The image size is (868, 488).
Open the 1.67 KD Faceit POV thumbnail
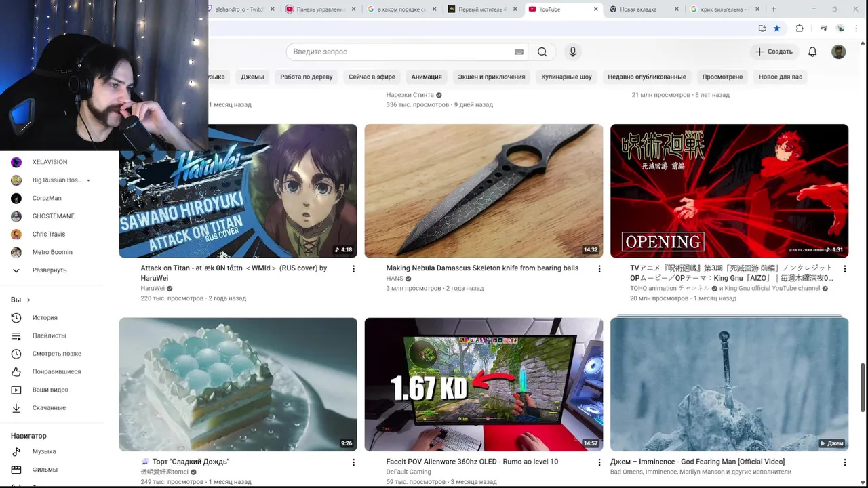[484, 384]
